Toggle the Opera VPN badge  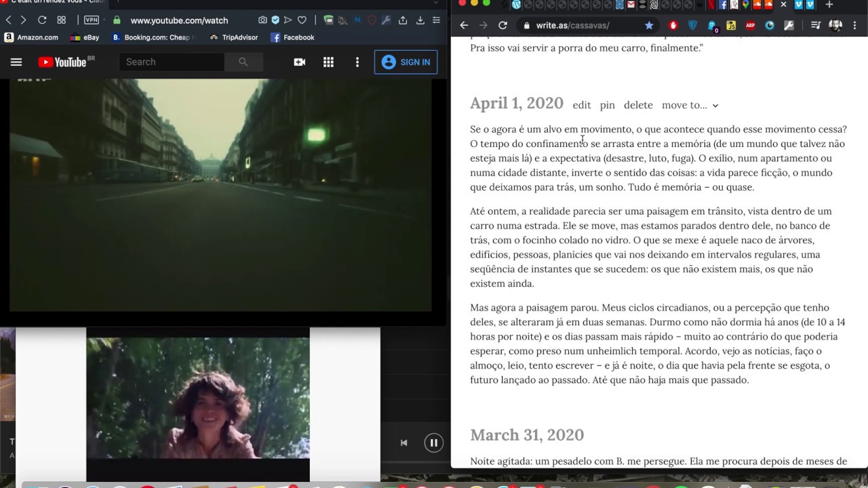[x=91, y=20]
